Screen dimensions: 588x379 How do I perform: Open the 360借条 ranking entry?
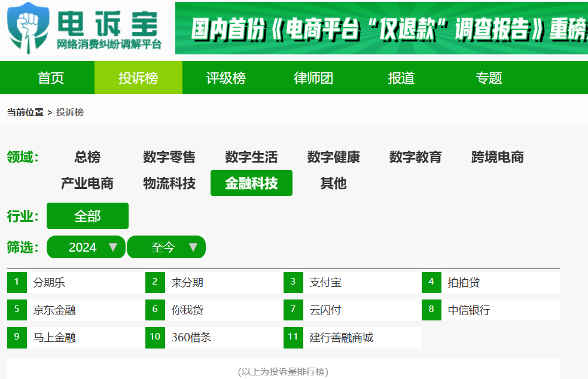pos(215,337)
